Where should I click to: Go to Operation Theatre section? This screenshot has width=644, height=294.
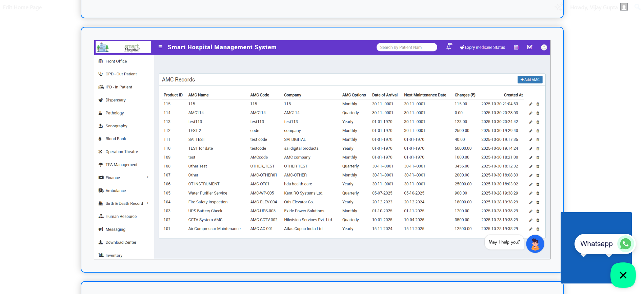coord(121,152)
